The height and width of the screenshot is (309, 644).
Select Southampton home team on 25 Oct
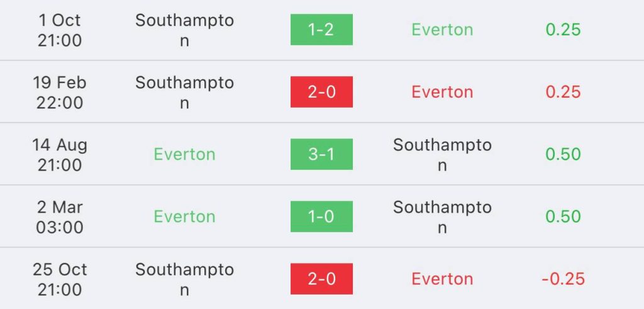[184, 279]
